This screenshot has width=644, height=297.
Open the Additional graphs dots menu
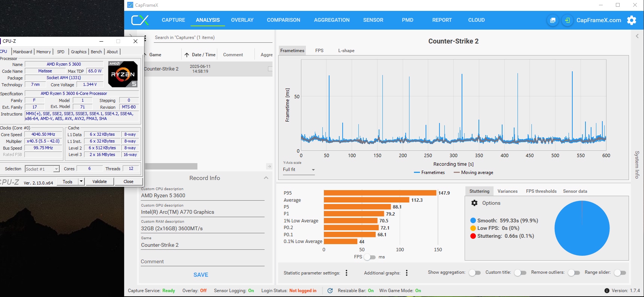tap(406, 273)
